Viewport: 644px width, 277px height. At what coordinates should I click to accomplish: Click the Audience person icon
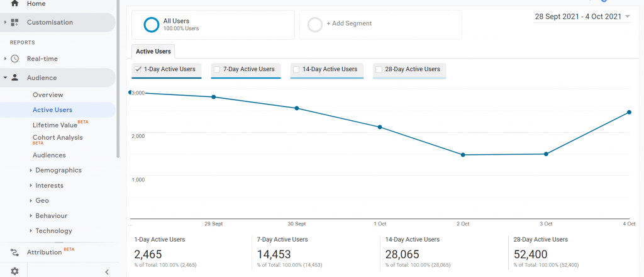click(x=14, y=78)
